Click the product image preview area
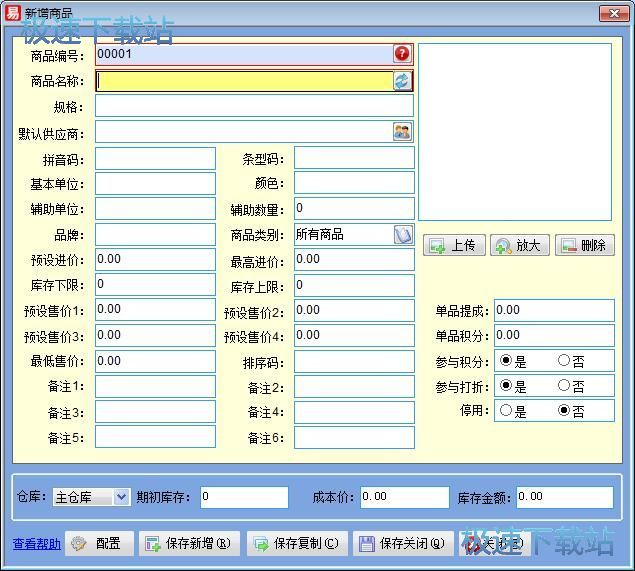 click(514, 131)
